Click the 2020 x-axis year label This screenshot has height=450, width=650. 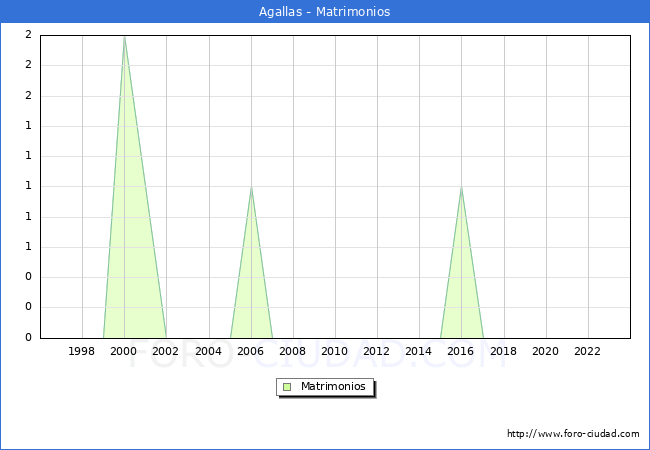545,351
